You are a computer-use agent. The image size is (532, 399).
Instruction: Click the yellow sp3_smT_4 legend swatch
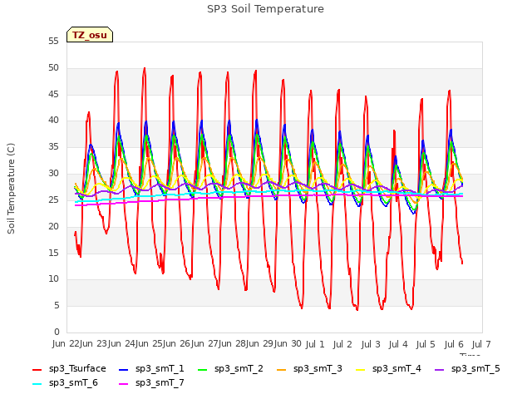tap(360, 369)
